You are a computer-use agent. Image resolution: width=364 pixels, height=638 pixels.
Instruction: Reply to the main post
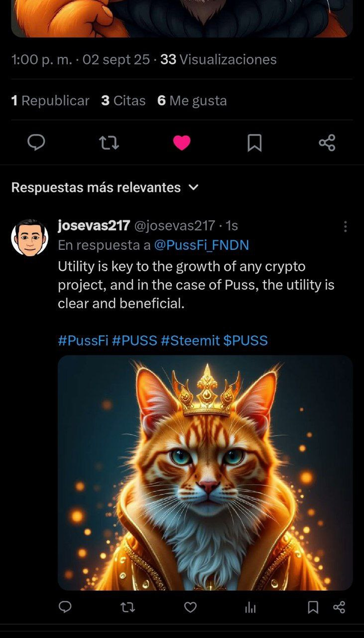[36, 142]
